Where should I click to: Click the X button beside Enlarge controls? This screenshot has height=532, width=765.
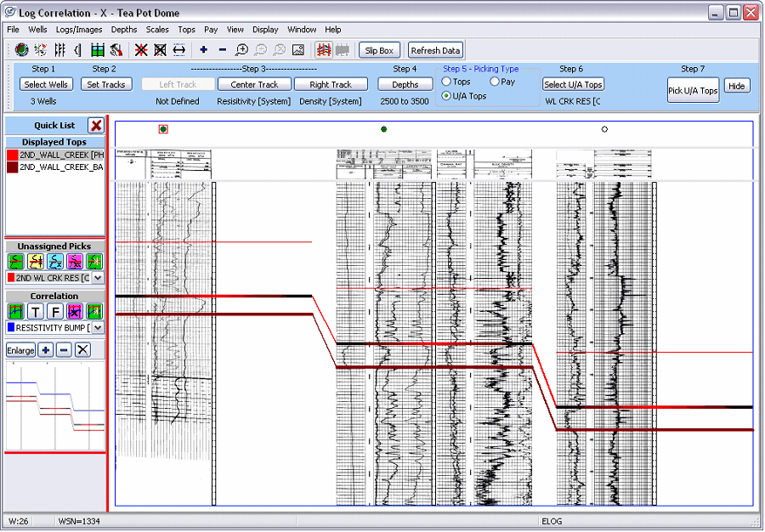coord(82,350)
